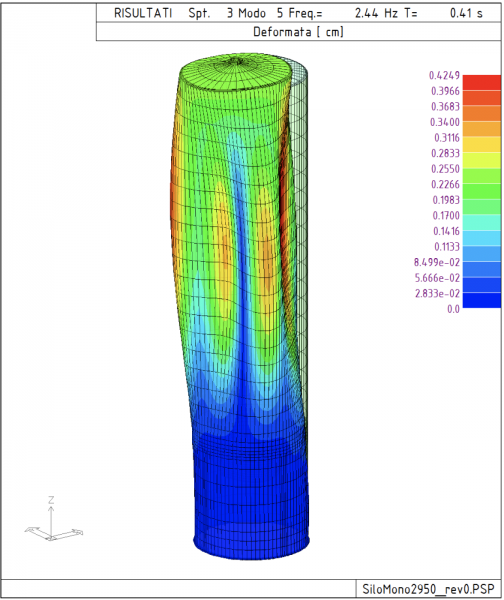The image size is (504, 600).
Task: Click the 'Spt. 3' spectrum label
Action: pyautogui.click(x=210, y=13)
